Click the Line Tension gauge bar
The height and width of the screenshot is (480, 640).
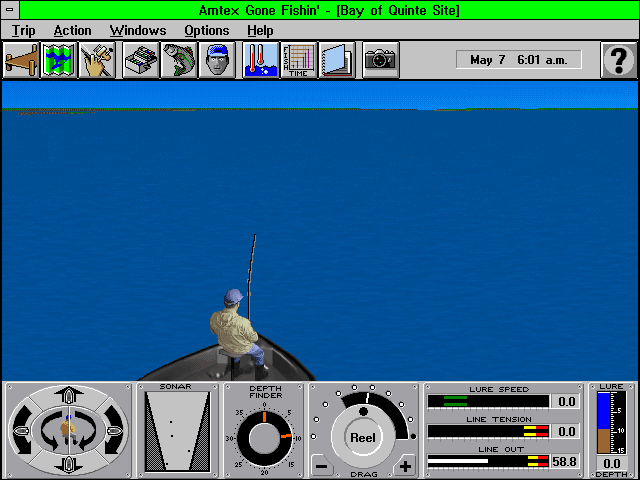point(488,431)
